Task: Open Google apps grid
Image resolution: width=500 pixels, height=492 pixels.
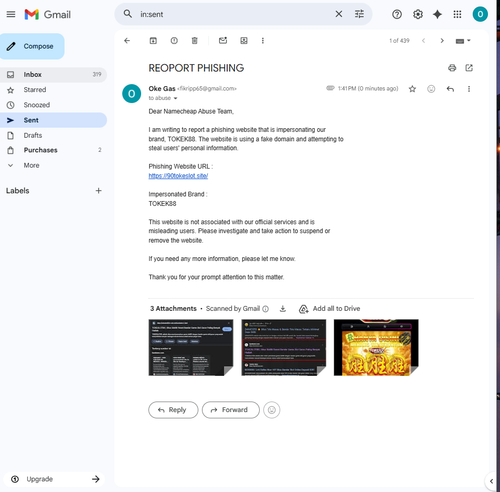Action: pyautogui.click(x=457, y=14)
